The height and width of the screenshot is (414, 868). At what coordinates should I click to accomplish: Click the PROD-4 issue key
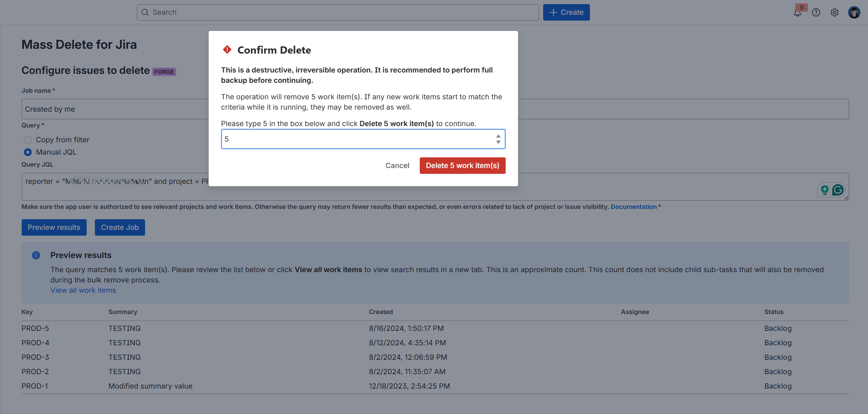(35, 343)
